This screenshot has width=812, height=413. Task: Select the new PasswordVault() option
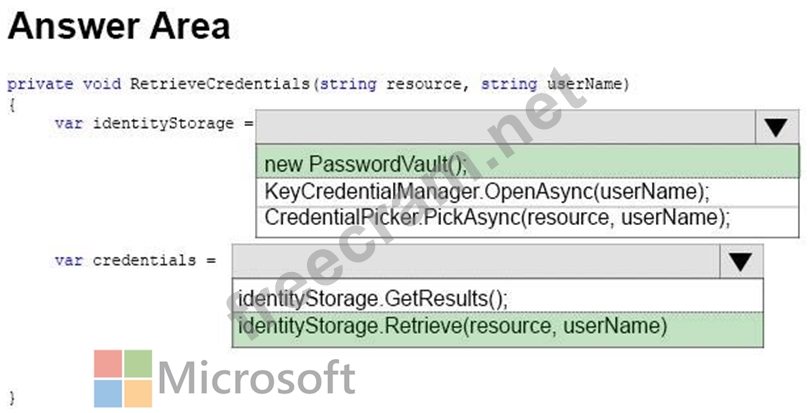tap(527, 163)
